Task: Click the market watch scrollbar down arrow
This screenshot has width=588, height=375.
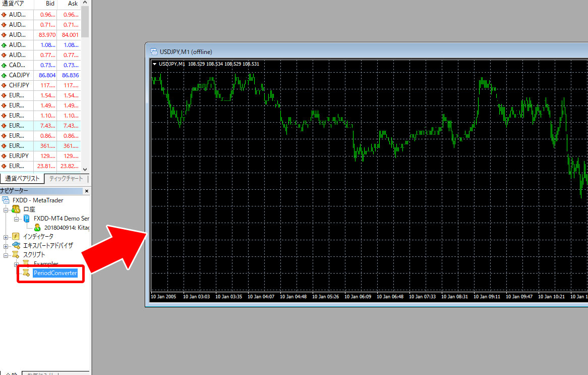Action: coord(85,169)
